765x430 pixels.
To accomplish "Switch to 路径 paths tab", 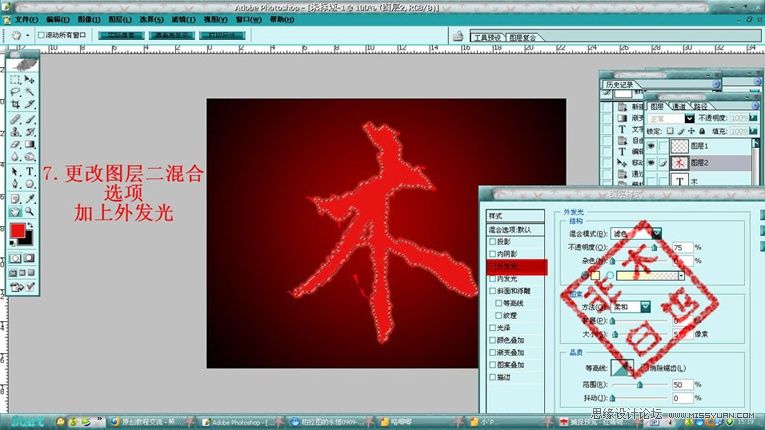I will click(700, 106).
